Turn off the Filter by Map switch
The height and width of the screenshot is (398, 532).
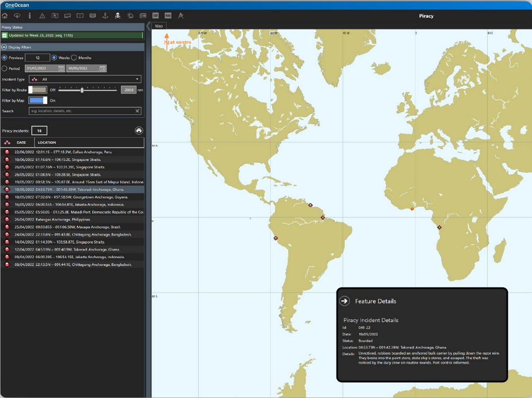[x=38, y=100]
